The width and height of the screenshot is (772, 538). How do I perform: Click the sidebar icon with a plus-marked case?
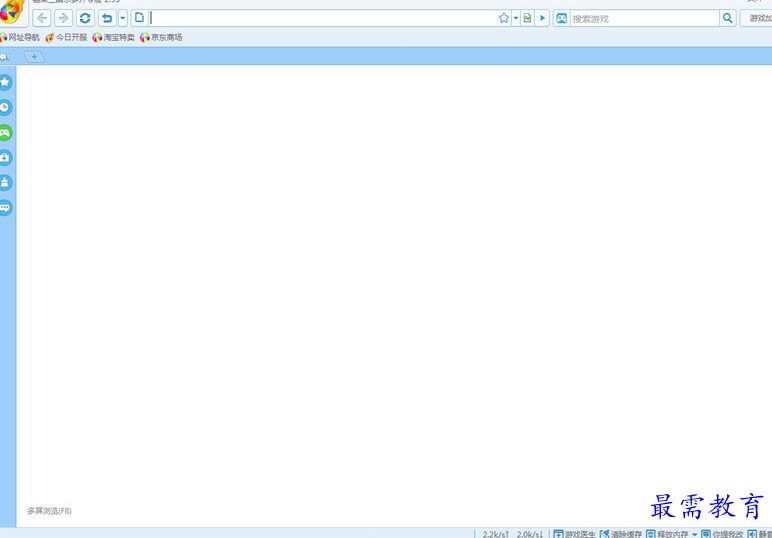point(5,158)
